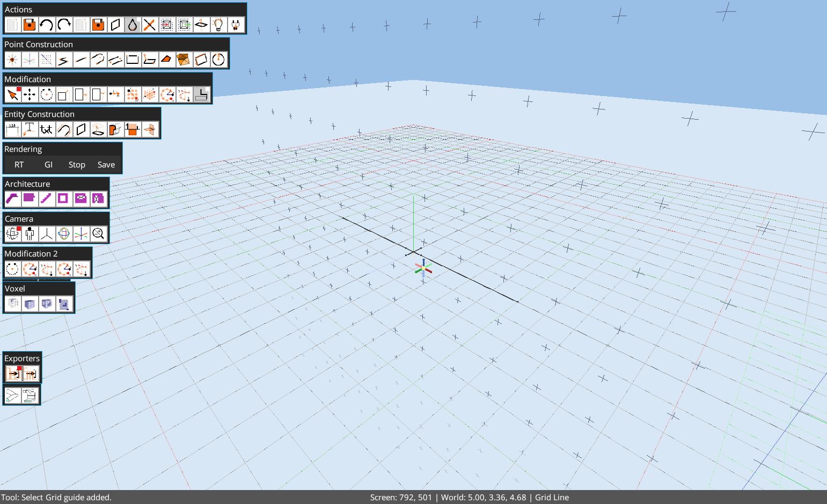Start GI rendering
827x504 pixels.
pos(49,165)
